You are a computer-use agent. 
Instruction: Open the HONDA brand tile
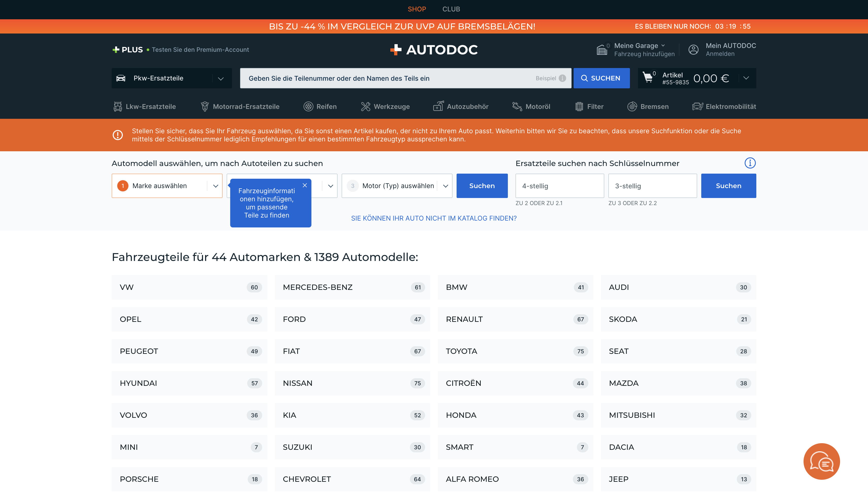[515, 415]
